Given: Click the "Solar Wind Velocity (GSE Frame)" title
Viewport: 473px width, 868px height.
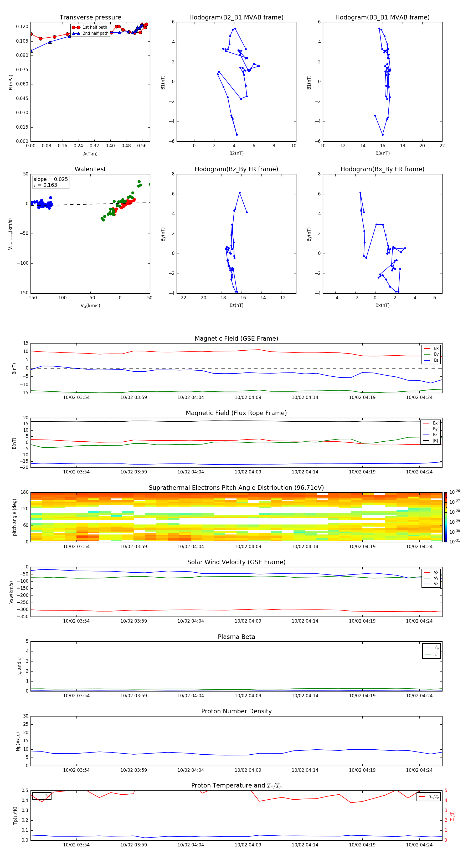Looking at the screenshot, I should [x=236, y=562].
